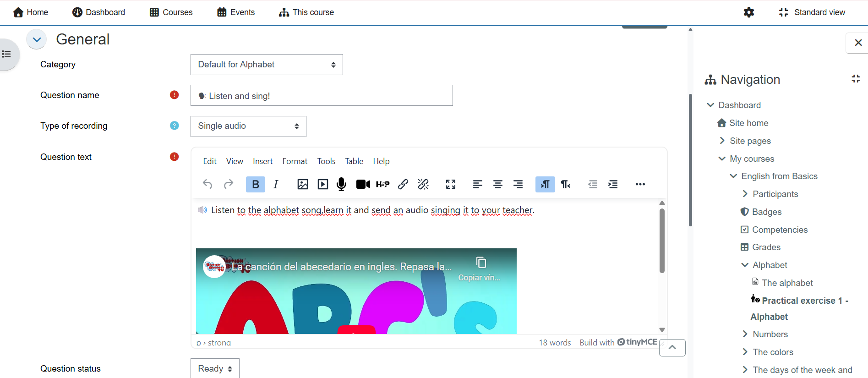Toggle editor fullscreen mode icon
868x378 pixels.
pos(451,184)
